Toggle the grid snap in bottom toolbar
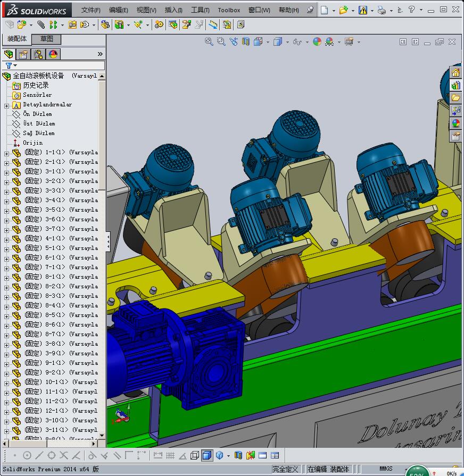 (170, 455)
